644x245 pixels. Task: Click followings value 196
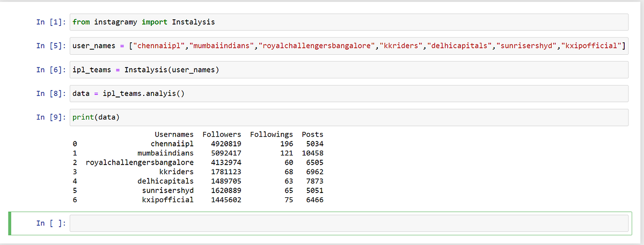click(x=287, y=144)
